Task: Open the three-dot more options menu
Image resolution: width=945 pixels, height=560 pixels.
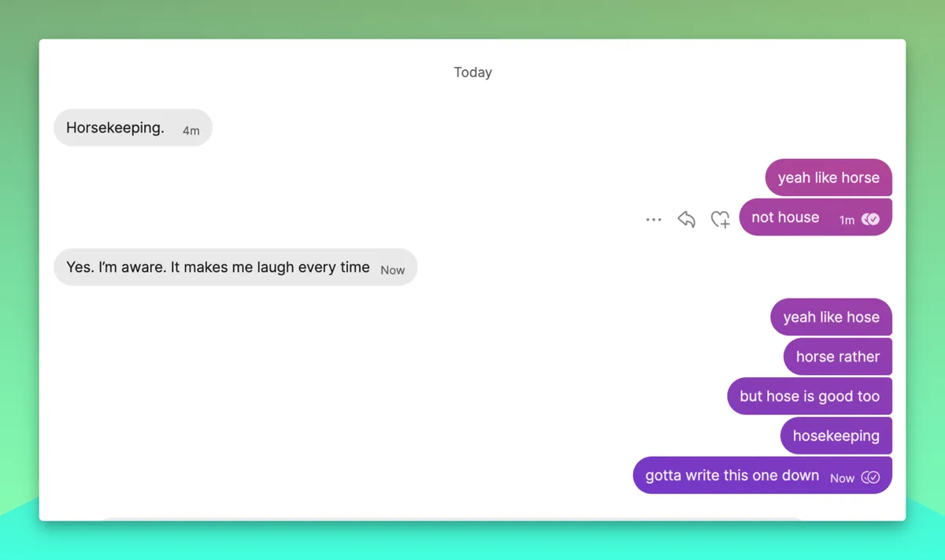Action: (654, 220)
